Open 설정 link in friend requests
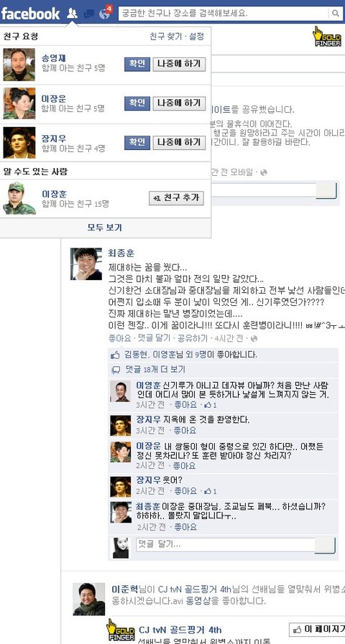The width and height of the screenshot is (345, 644). (x=196, y=36)
